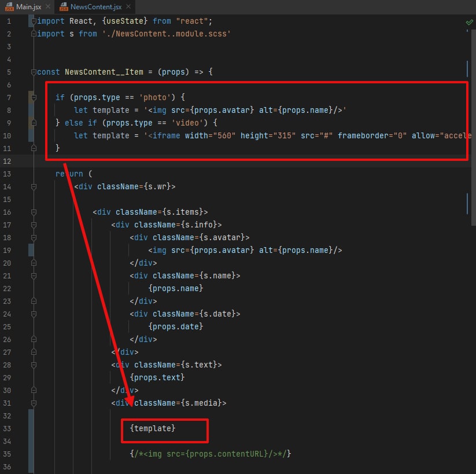Click {props.text} expression on line 29
Image resolution: width=476 pixels, height=474 pixels.
(157, 377)
